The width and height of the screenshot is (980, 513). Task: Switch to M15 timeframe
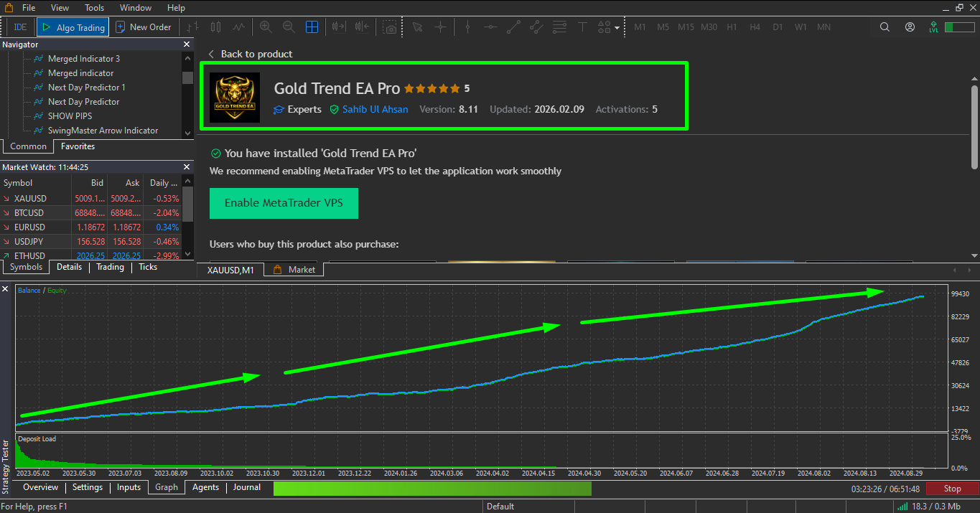pyautogui.click(x=686, y=27)
